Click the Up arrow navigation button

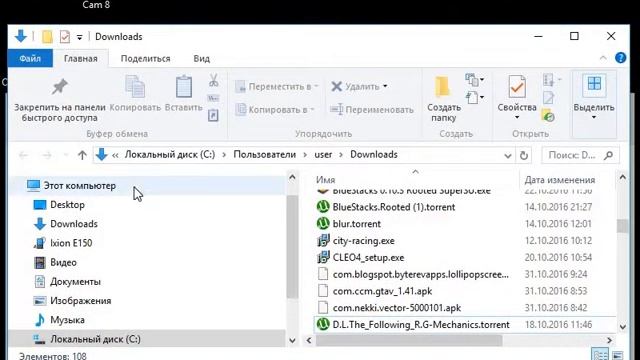(x=82, y=155)
